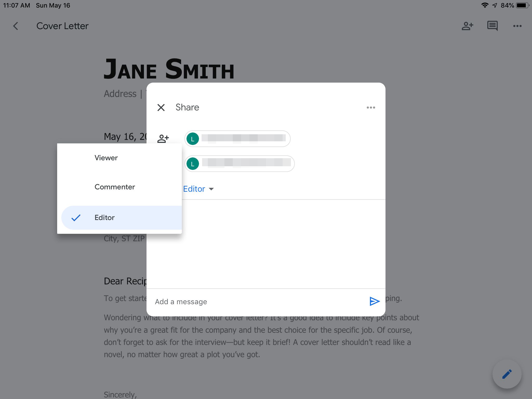The image size is (532, 399).
Task: Tap the 11:07 AM clock
Action: [17, 5]
